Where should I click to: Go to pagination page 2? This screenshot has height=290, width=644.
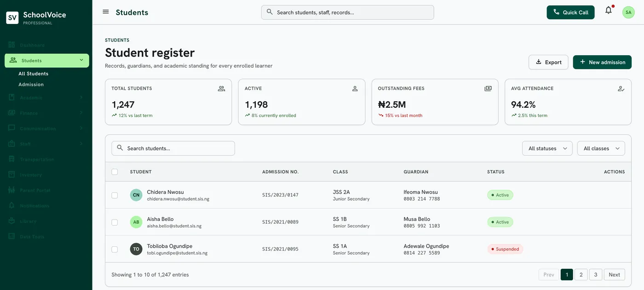581,275
